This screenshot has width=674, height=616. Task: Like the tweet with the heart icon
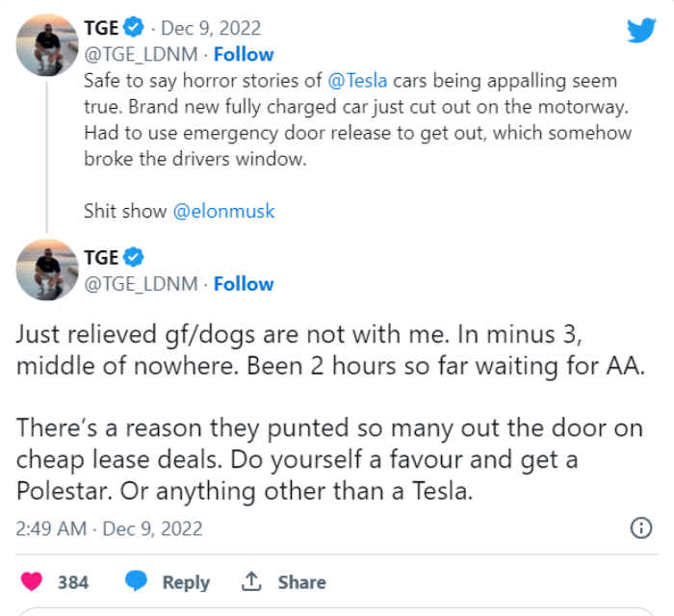pos(32,582)
